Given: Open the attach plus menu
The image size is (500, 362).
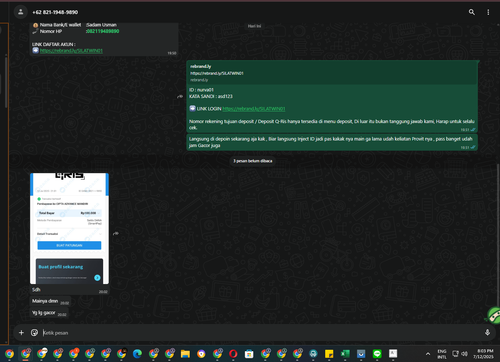Looking at the screenshot, I should pyautogui.click(x=21, y=333).
